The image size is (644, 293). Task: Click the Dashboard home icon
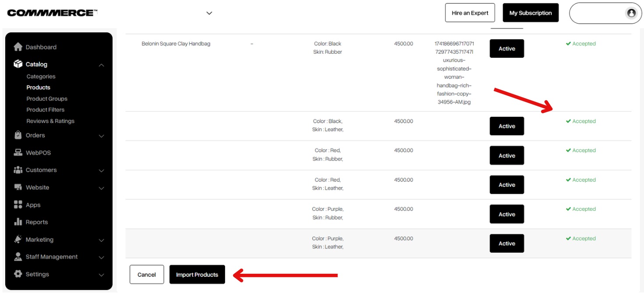(x=18, y=47)
